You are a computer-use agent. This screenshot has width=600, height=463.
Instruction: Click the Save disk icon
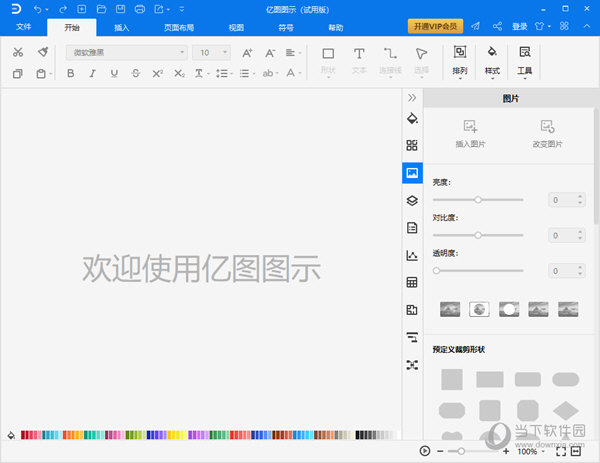[x=121, y=9]
